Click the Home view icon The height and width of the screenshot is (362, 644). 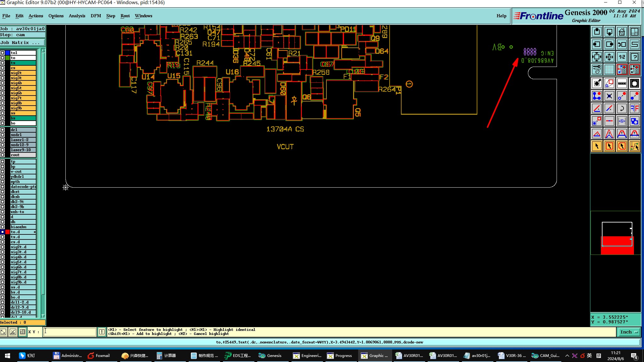[x=622, y=32]
